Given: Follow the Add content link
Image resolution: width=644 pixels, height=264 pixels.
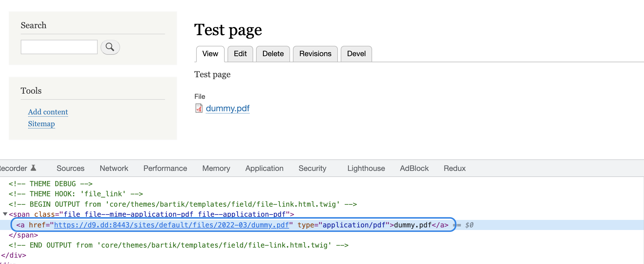Looking at the screenshot, I should tap(48, 112).
